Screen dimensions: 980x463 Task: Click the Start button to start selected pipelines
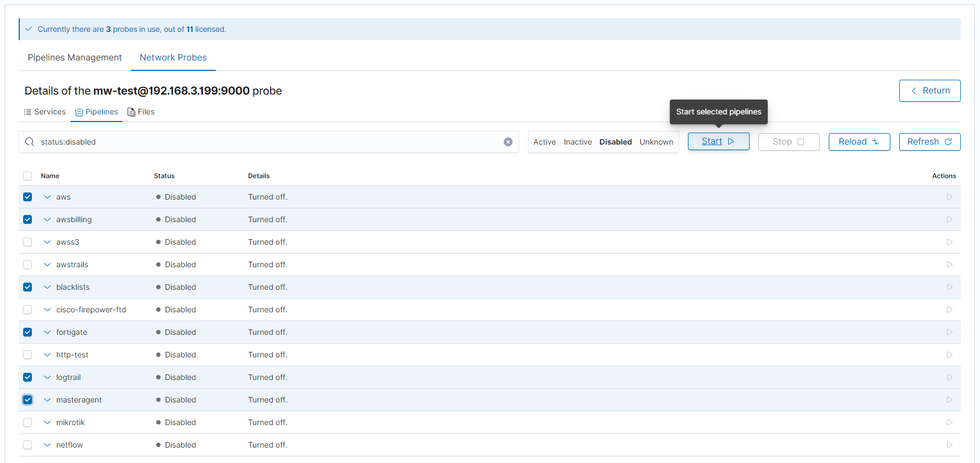718,141
